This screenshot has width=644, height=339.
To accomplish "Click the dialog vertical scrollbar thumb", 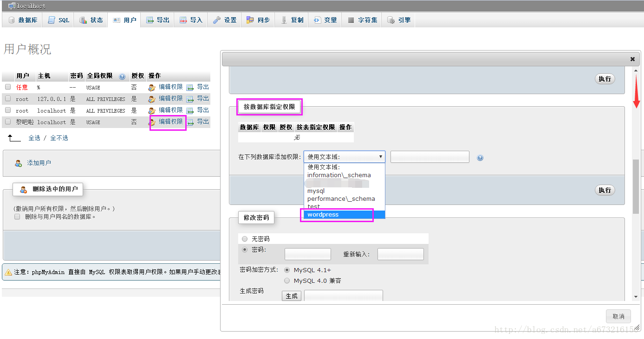I will pyautogui.click(x=636, y=187).
